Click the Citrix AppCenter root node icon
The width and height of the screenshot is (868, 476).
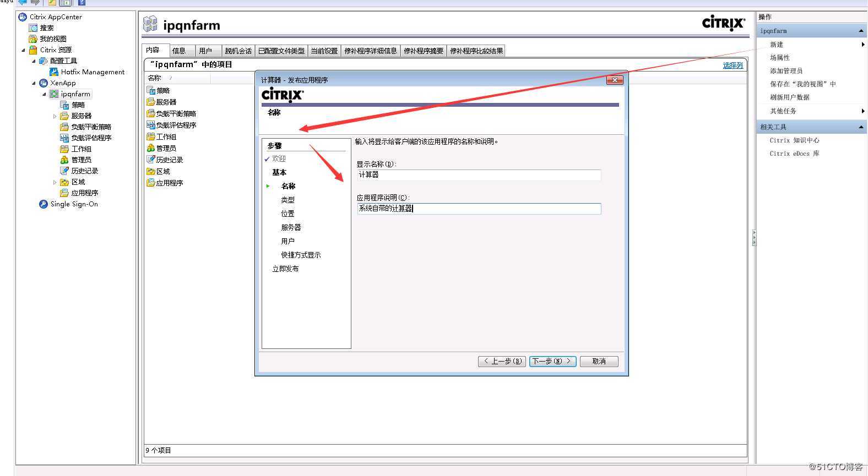point(23,17)
